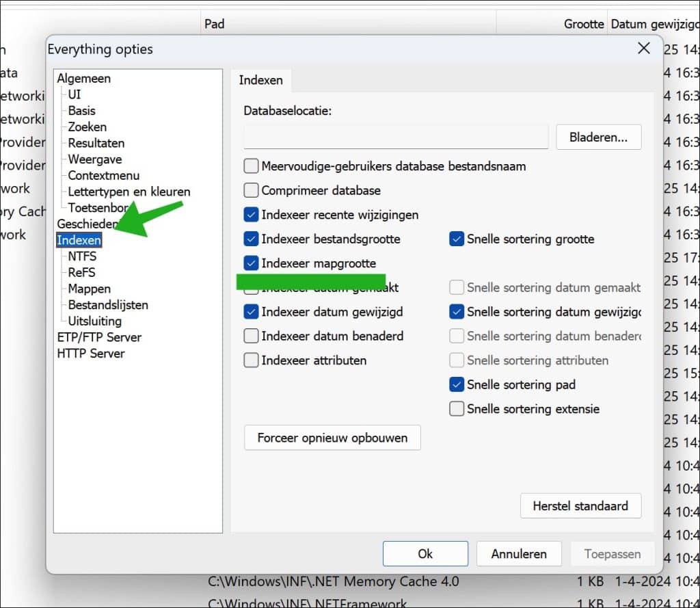
Task: Toggle Indexeer mapgrootte checkbox
Action: (x=251, y=263)
